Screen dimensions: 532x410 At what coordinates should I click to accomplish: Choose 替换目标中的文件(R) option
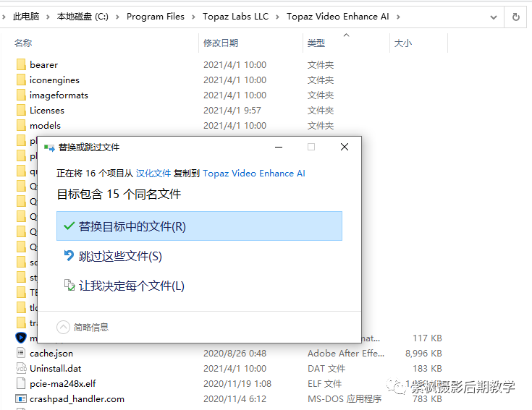coord(199,226)
